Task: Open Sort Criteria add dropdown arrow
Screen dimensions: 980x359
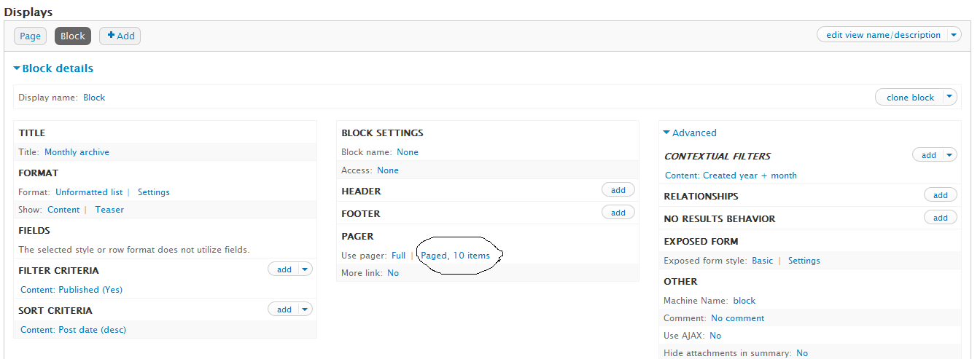Action: click(x=305, y=309)
